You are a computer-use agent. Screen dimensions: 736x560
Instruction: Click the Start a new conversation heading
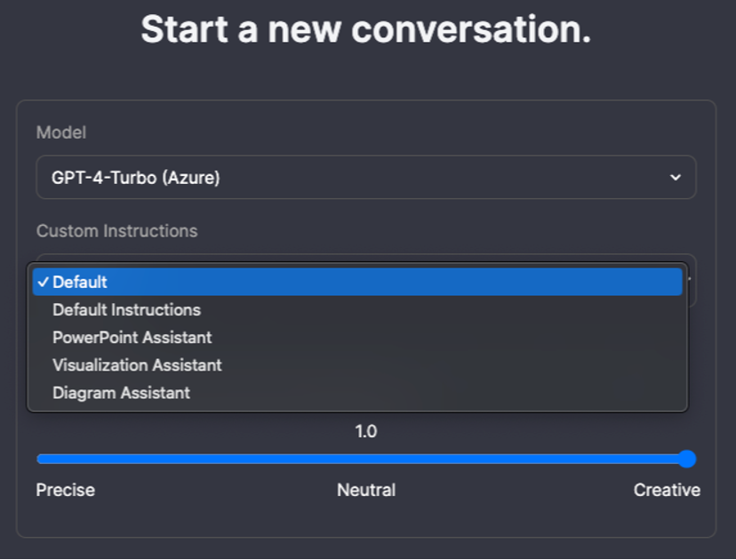pos(368,29)
